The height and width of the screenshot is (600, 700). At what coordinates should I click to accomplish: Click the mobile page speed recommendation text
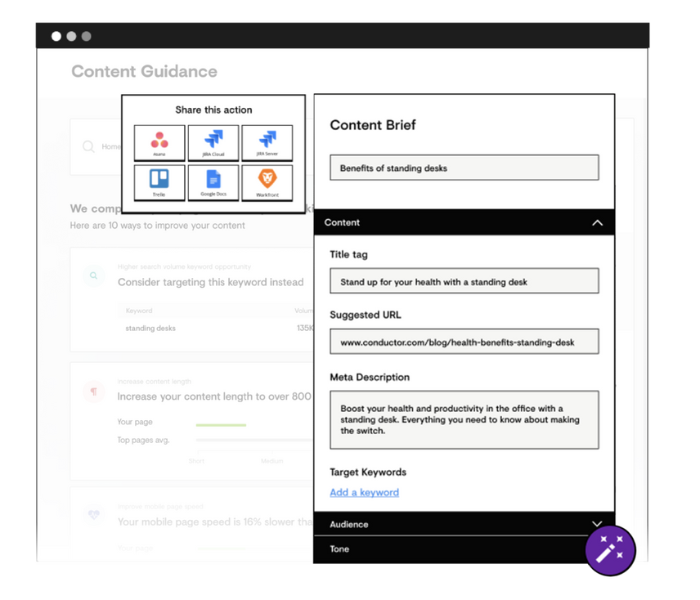point(215,522)
